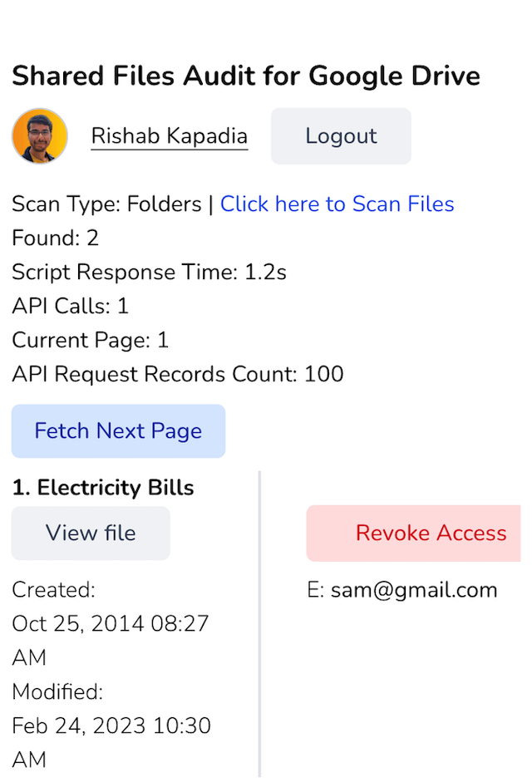Viewport: 532px width, 782px height.
Task: Open the Rishab Kapadia profile link
Action: [x=170, y=136]
